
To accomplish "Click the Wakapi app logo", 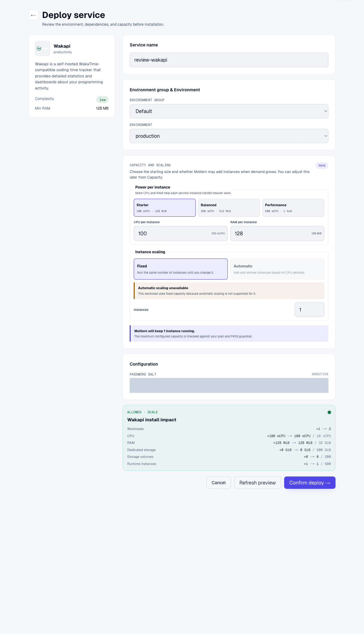I will click(42, 49).
